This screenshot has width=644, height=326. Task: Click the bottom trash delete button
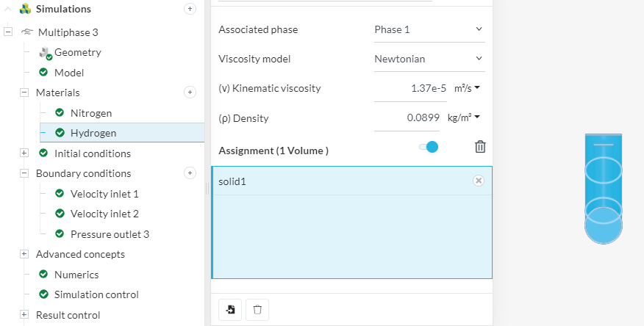(257, 309)
